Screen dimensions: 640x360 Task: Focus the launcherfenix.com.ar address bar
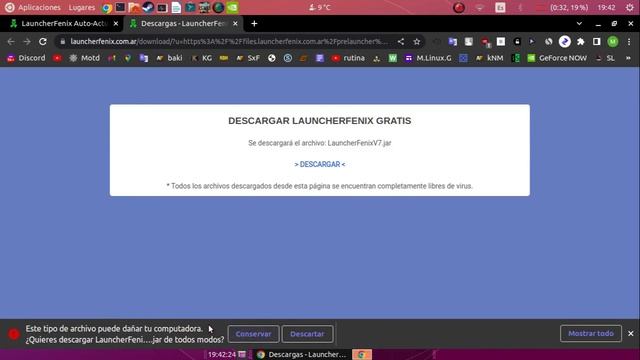coord(229,42)
